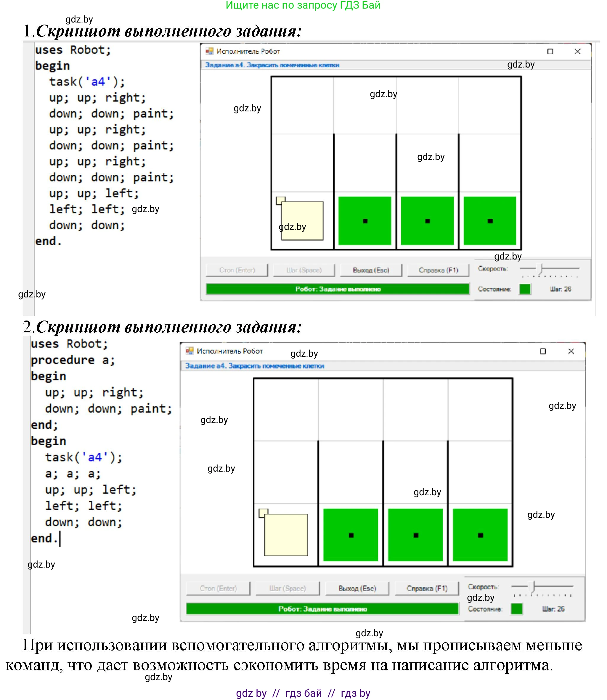Close the second Исполнитель Робот window
607x700 pixels.
[x=571, y=351]
